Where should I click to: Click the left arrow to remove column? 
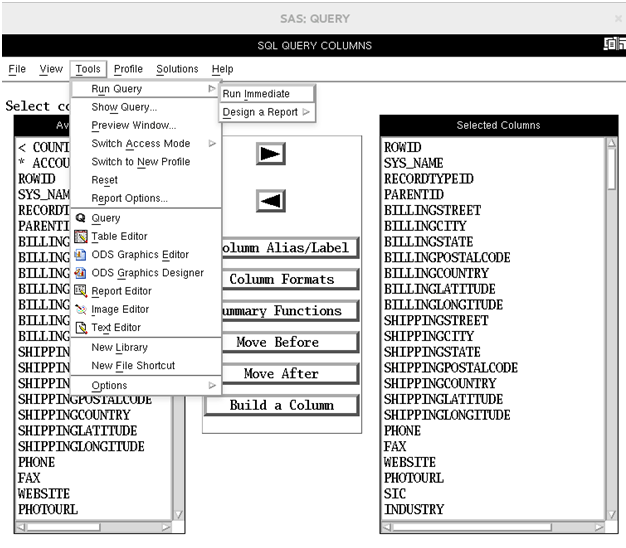click(x=271, y=200)
